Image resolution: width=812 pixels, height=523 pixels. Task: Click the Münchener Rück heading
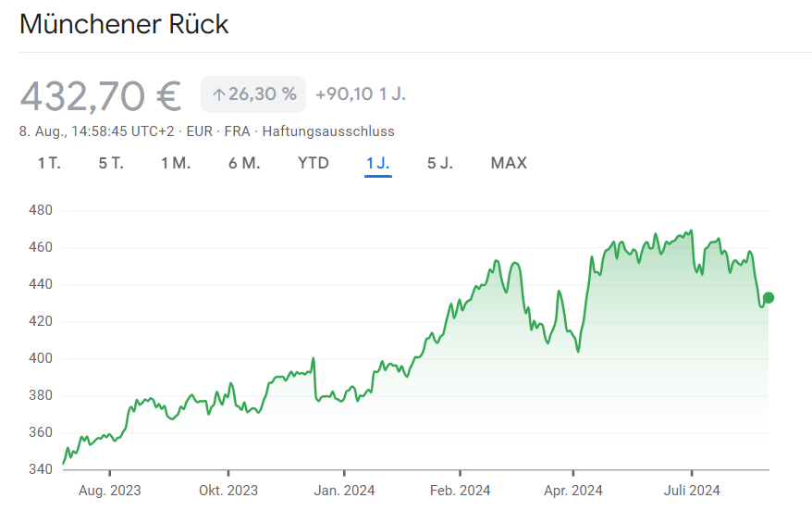[x=124, y=24]
